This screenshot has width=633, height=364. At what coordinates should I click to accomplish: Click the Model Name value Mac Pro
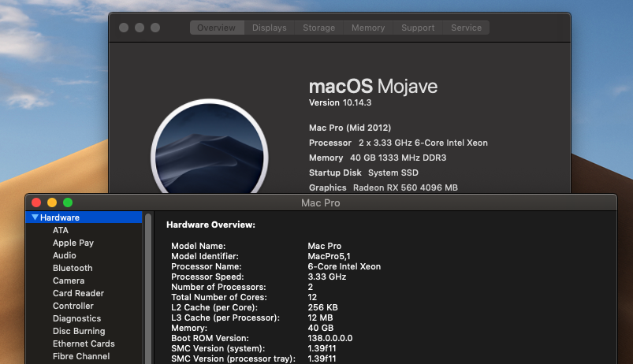point(325,246)
